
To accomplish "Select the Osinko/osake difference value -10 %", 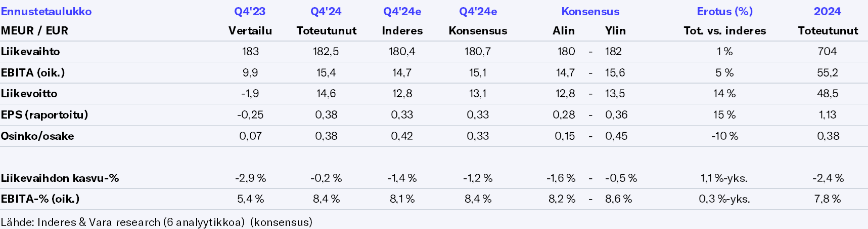I will click(724, 136).
